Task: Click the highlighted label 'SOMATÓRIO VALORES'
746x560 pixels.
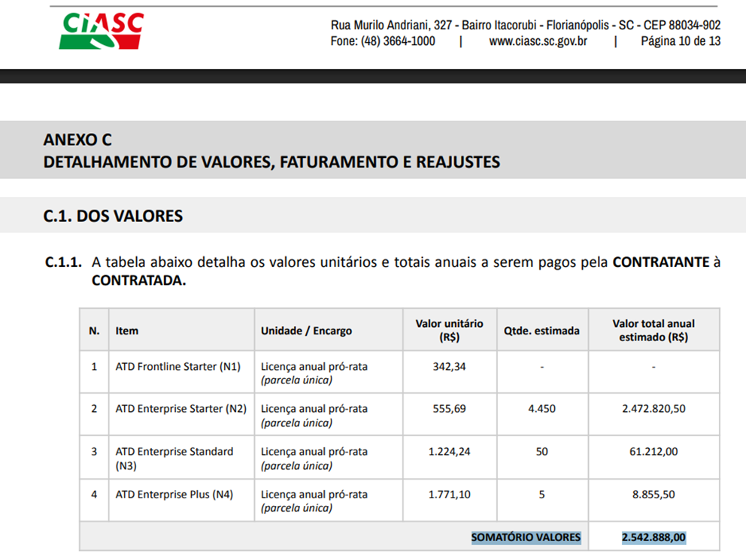Action: (x=526, y=537)
